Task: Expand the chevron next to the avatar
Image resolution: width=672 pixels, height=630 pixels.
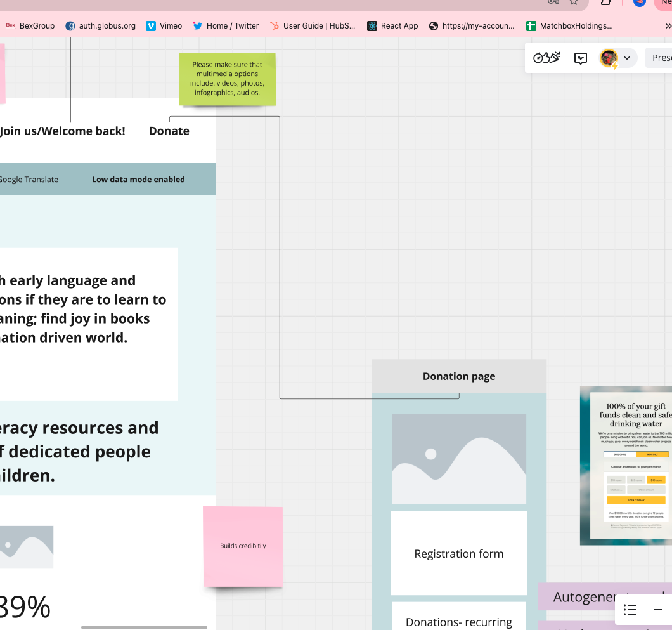Action: (x=627, y=58)
